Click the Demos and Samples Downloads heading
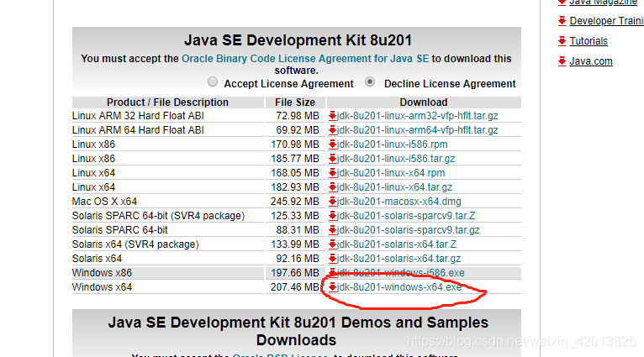 point(298,331)
